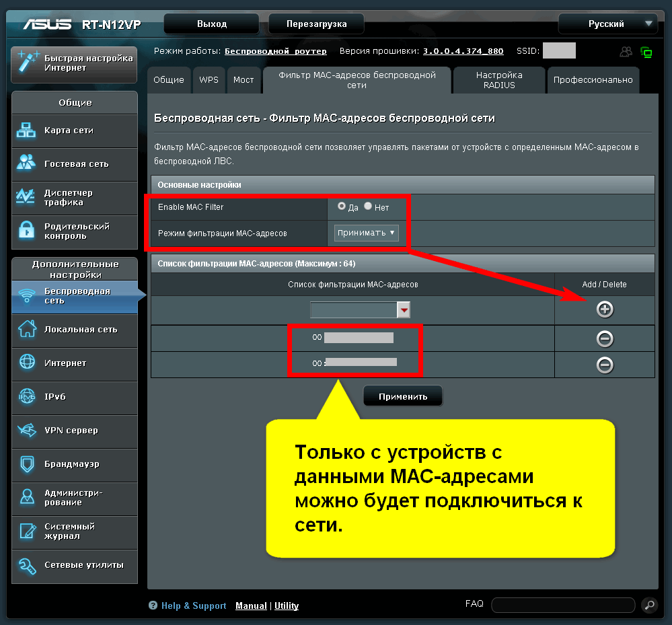
Task: Open the Русский language dropdown
Action: tap(607, 24)
